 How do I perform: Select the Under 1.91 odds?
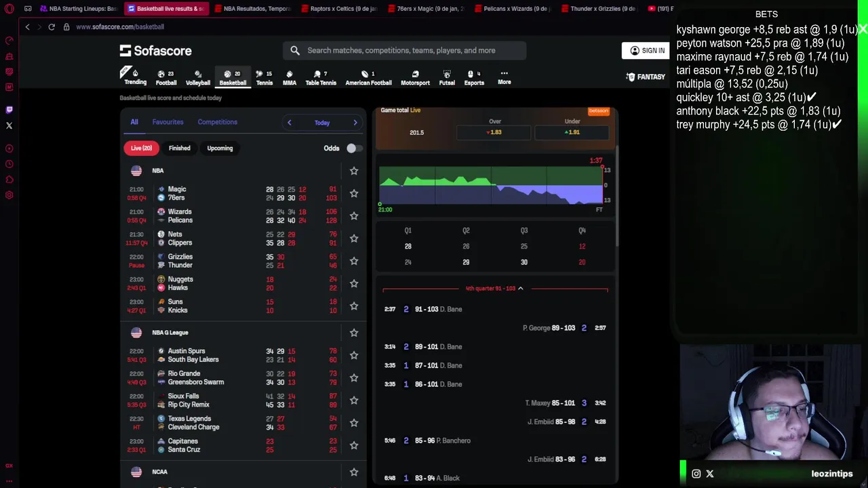pos(572,132)
